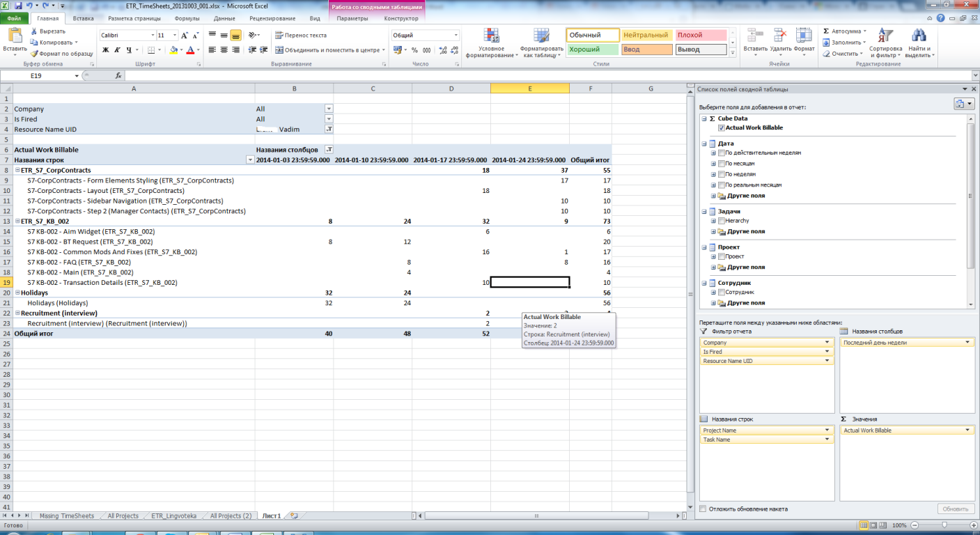The image size is (980, 535).
Task: Switch to the ETR_Lingvoteka sheet tab
Action: point(174,516)
